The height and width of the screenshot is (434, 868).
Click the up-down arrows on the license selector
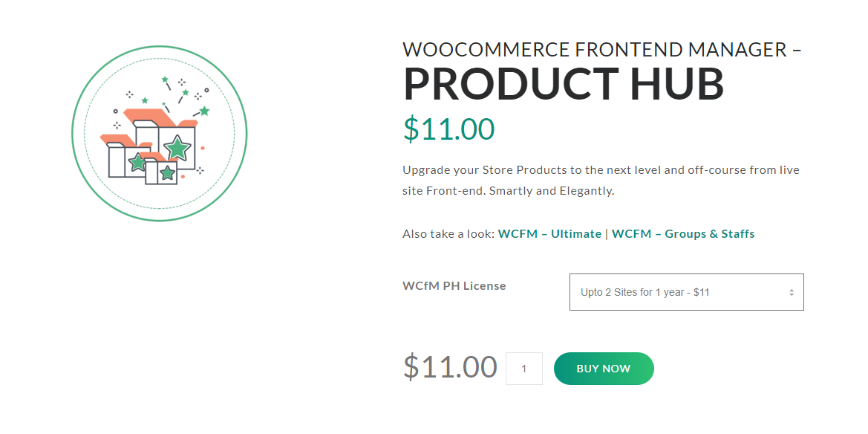[x=792, y=293]
